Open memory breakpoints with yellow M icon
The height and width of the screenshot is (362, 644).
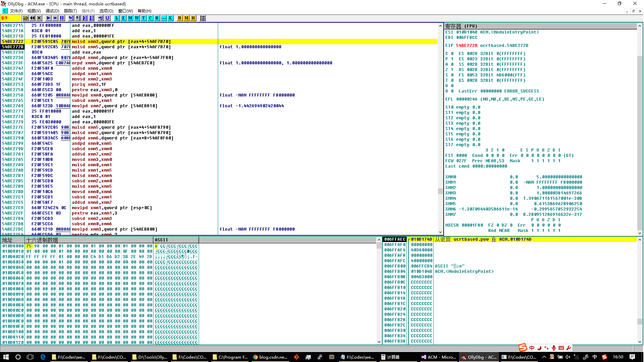[187, 18]
